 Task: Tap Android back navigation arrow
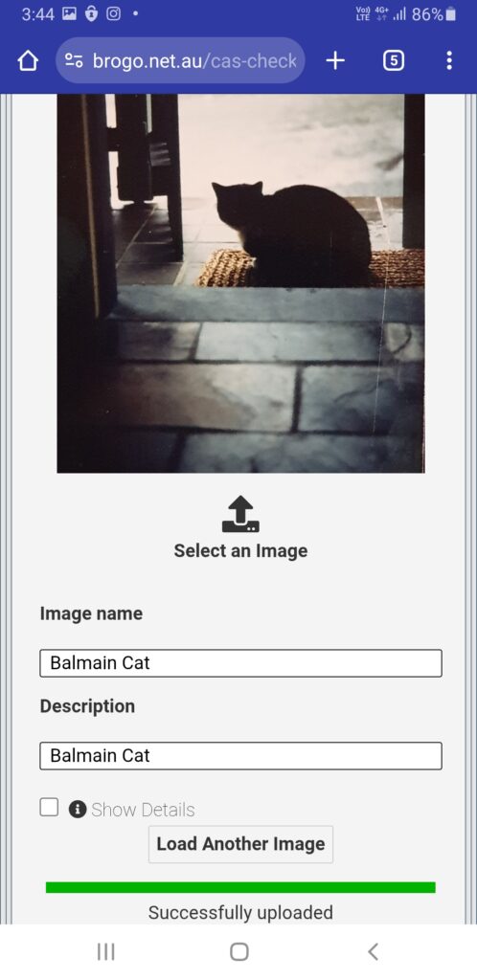click(373, 952)
